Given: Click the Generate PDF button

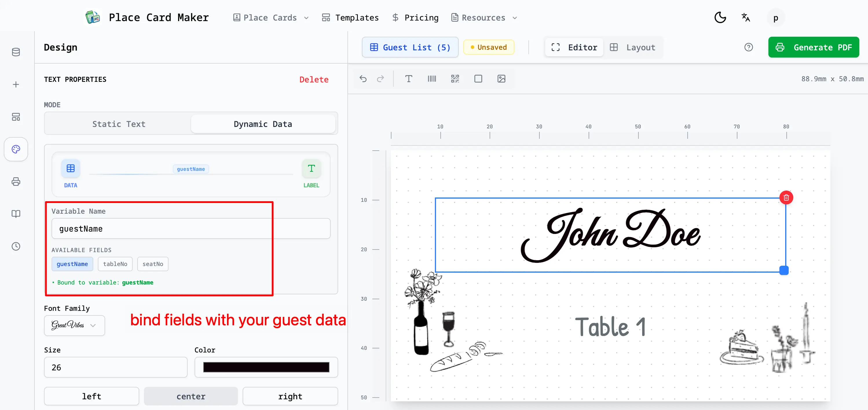Looking at the screenshot, I should pos(813,47).
